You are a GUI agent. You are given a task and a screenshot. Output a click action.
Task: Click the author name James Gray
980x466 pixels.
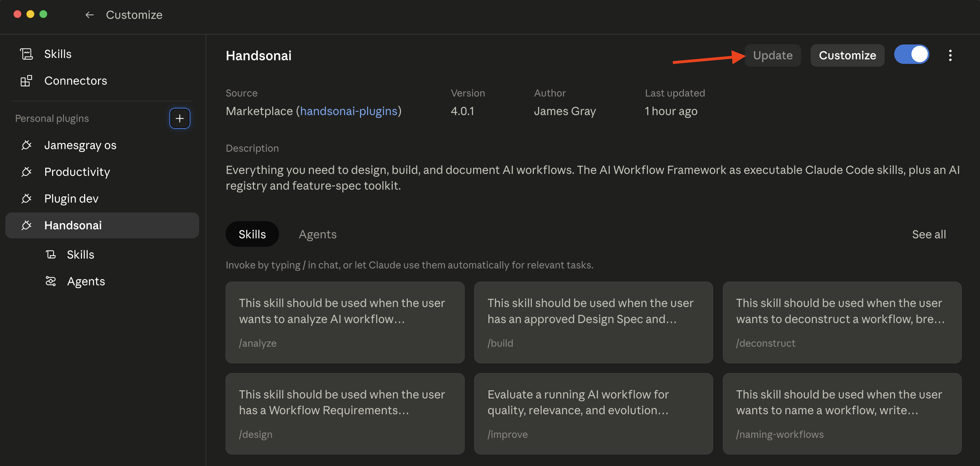point(565,111)
